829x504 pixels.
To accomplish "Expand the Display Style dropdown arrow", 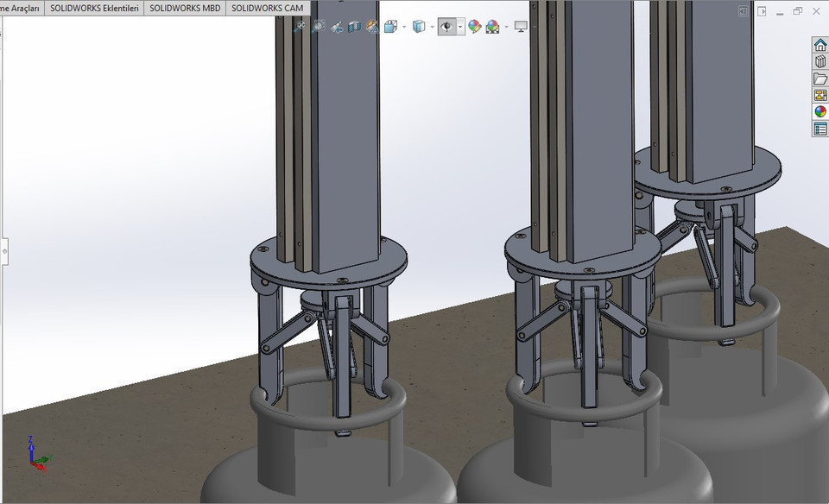I will 431,26.
